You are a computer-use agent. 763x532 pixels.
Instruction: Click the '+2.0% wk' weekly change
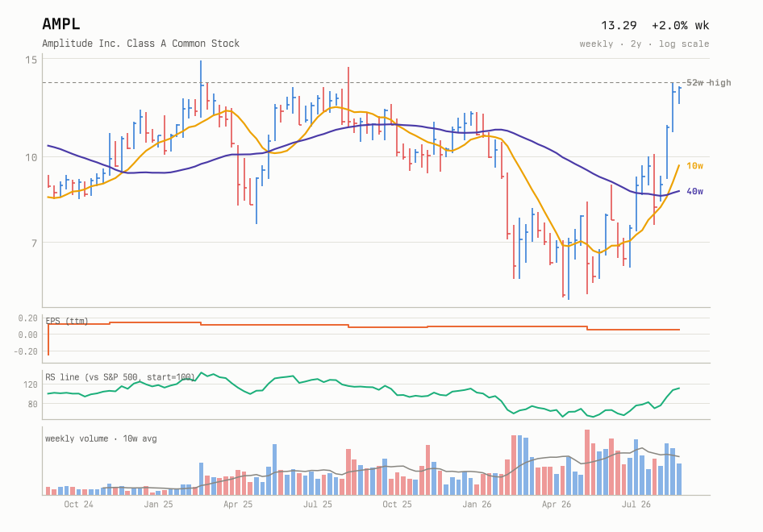680,25
